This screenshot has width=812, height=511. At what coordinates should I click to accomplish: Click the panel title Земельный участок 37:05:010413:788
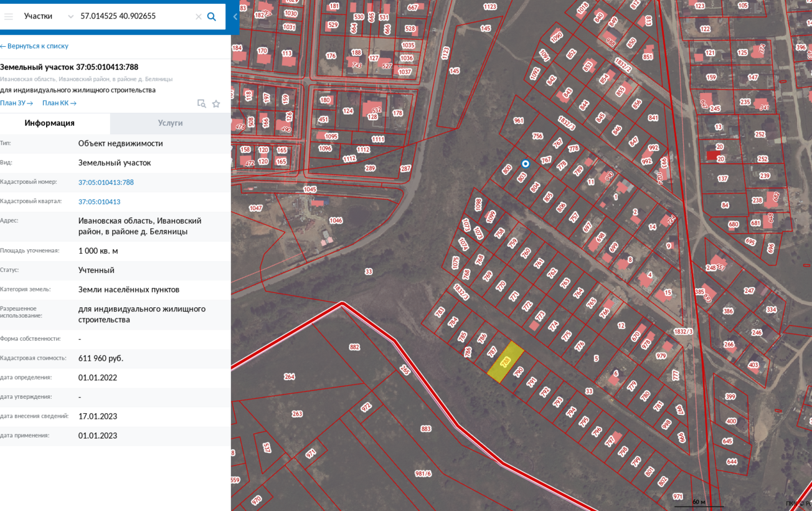(x=69, y=67)
